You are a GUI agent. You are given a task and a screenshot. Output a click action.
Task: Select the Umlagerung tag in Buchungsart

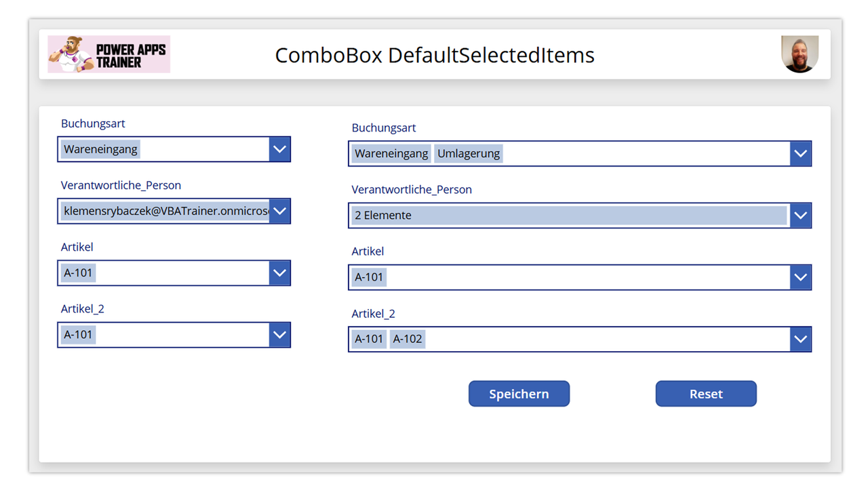tap(469, 154)
